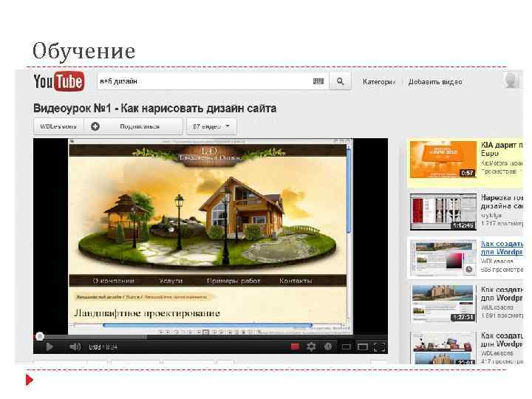The width and height of the screenshot is (532, 399).
Task: Click Услуги in the video's site menu
Action: point(171,281)
